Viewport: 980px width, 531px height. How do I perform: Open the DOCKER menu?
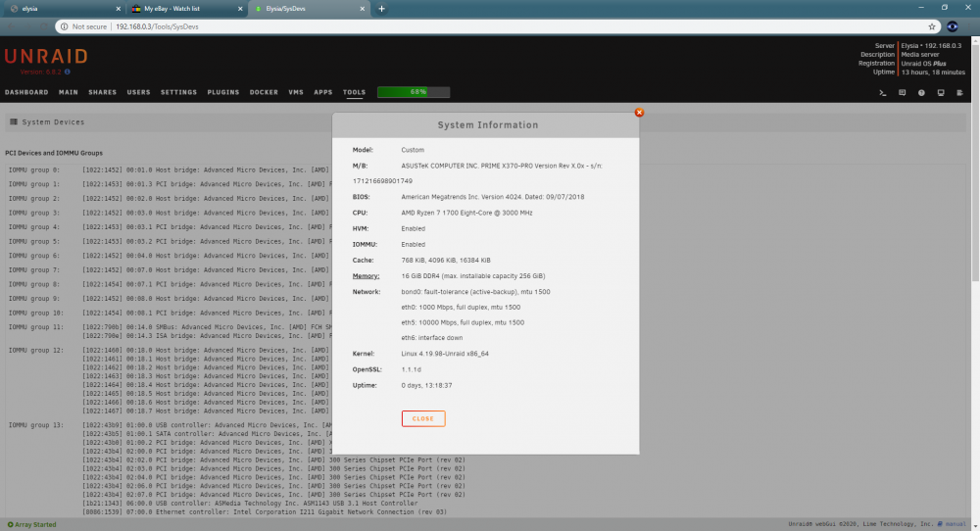tap(264, 92)
